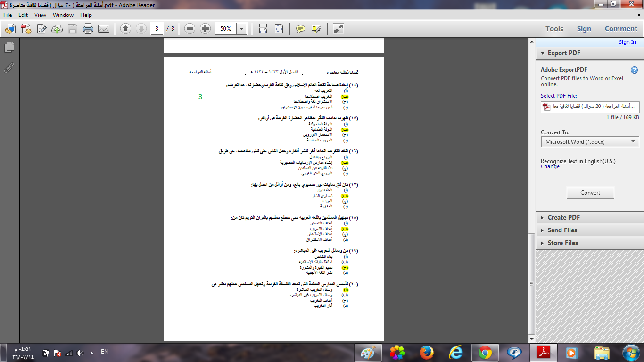Click the Create PDF online icon
644x362 pixels.
tap(25, 29)
